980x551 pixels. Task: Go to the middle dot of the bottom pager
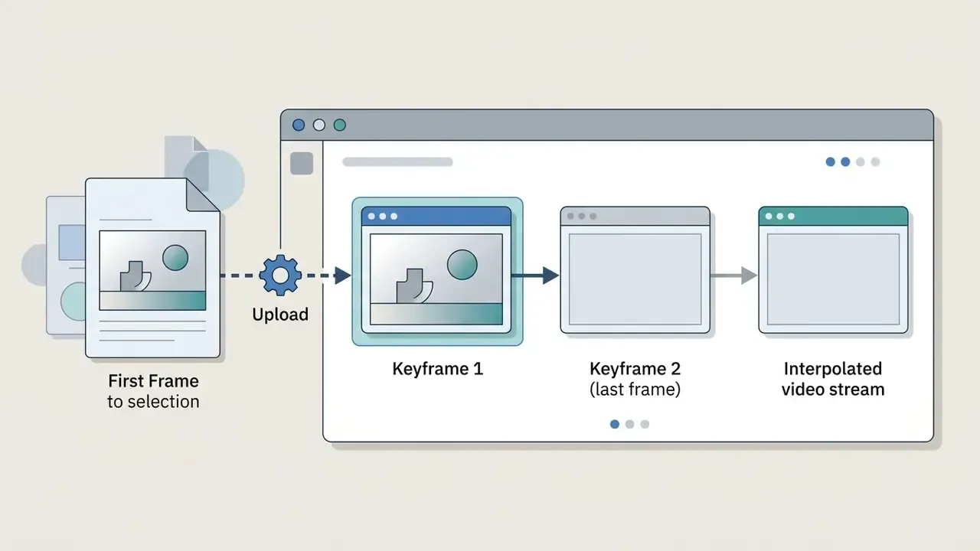(x=629, y=424)
